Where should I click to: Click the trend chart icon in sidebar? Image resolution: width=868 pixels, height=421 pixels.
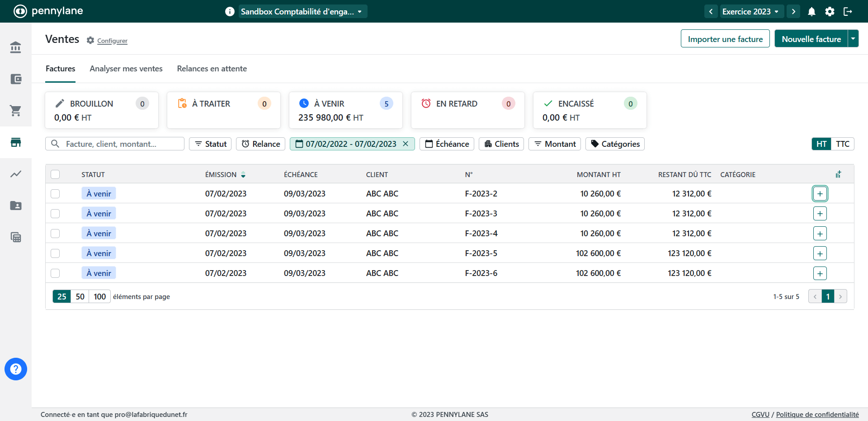pyautogui.click(x=16, y=174)
